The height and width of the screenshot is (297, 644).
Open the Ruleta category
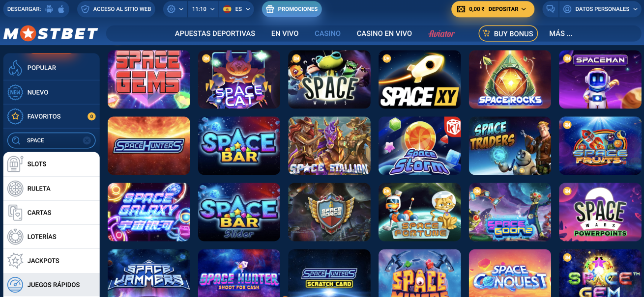[51, 189]
